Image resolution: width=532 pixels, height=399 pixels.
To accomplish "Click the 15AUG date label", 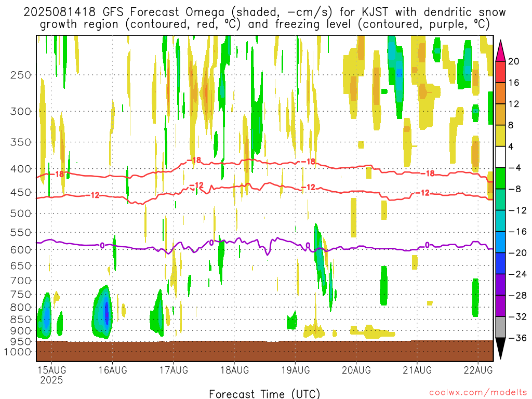I will (x=51, y=370).
